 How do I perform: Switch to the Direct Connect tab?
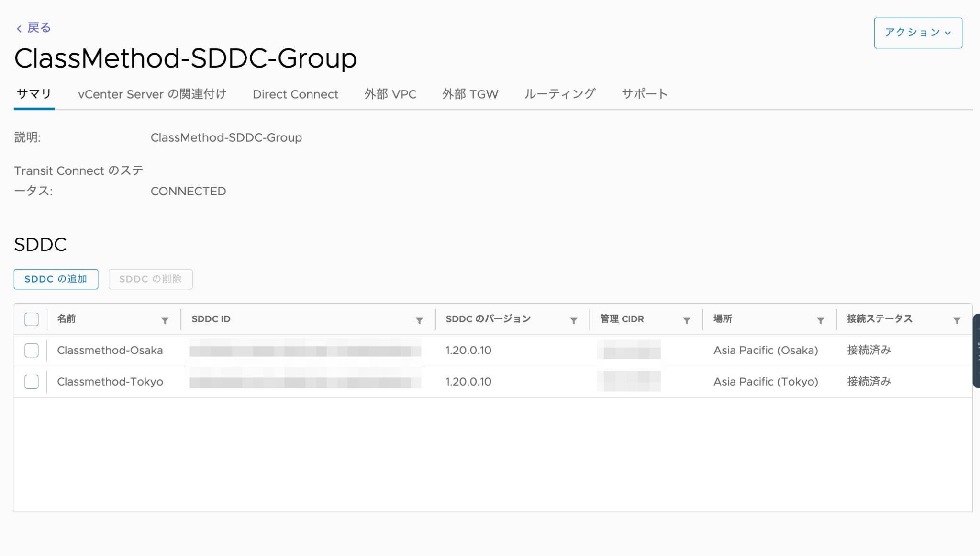click(x=295, y=94)
